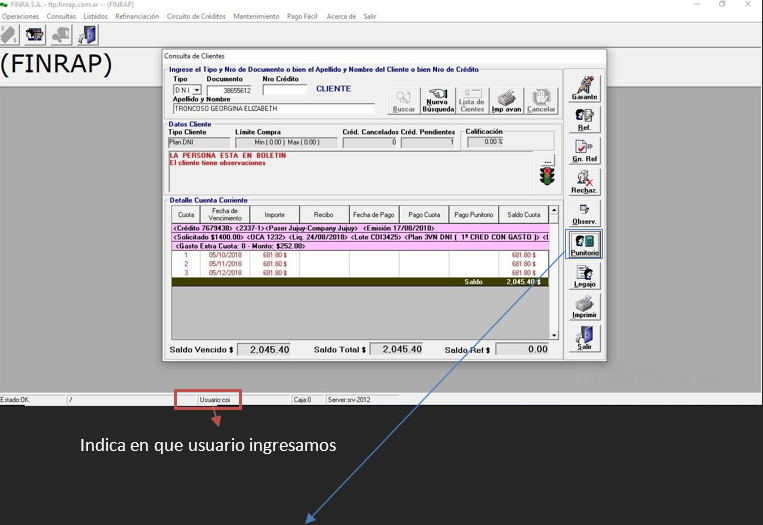The image size is (763, 525).
Task: Open the Observ. observations button
Action: [x=584, y=213]
